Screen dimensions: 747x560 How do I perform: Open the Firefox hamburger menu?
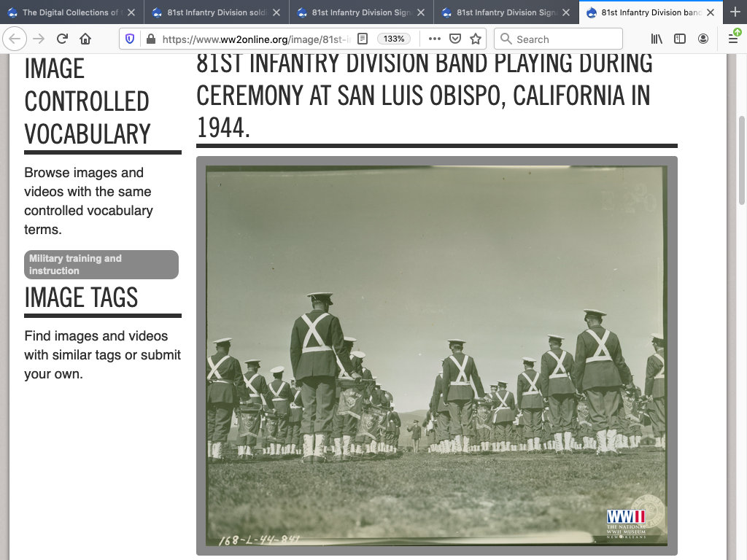pos(733,39)
